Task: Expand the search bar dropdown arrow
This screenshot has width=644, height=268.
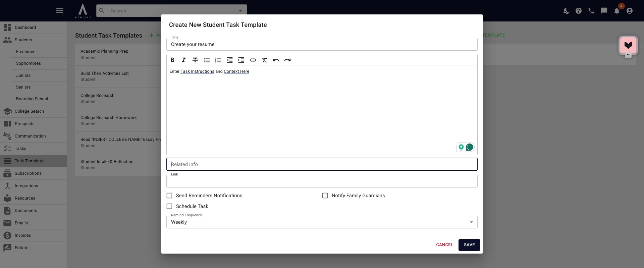Action: pos(240,11)
